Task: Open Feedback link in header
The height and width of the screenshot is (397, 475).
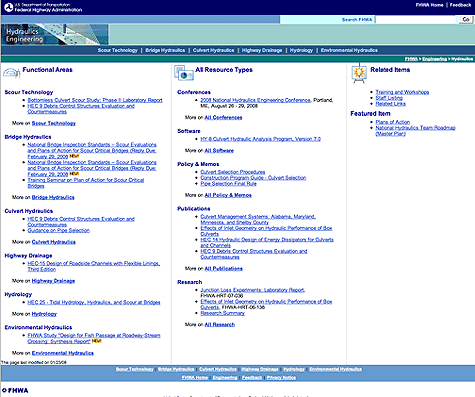Action: pos(460,5)
